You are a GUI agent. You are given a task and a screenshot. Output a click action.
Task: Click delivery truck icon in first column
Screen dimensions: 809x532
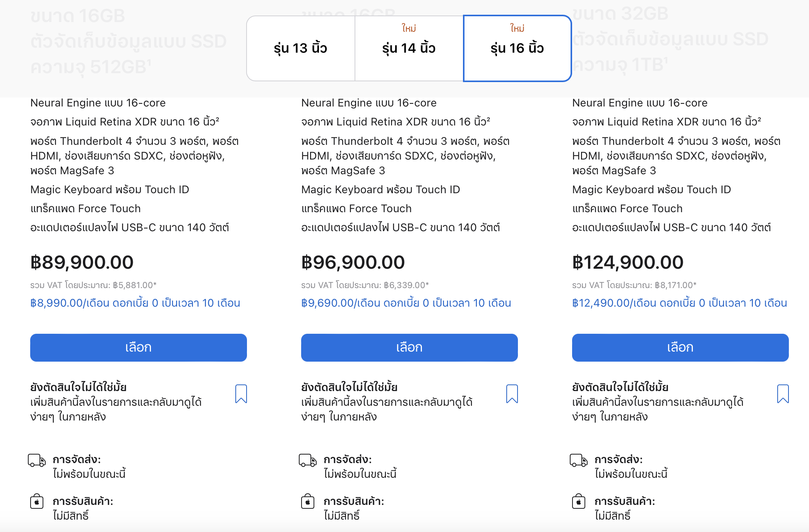[37, 460]
